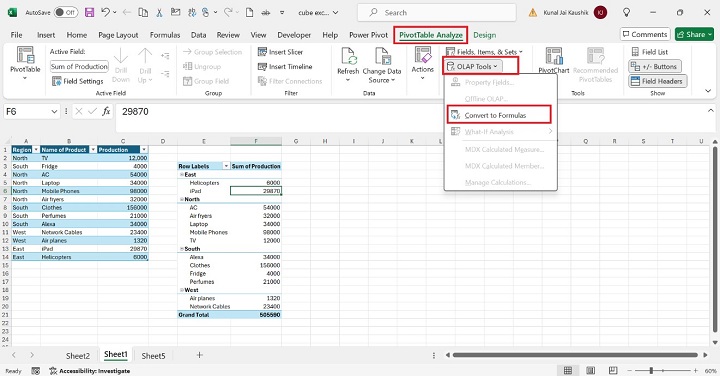Collapse the West group in the pivot table

[182, 290]
